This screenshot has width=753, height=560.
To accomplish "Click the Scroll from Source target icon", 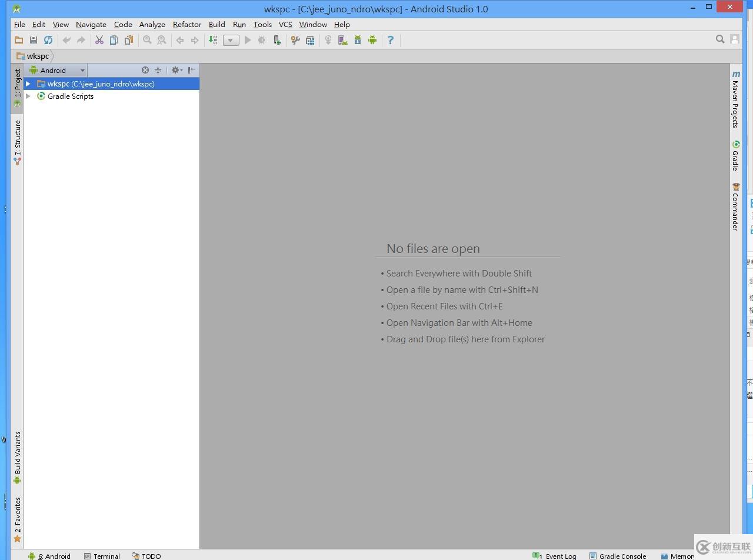I will pyautogui.click(x=145, y=70).
